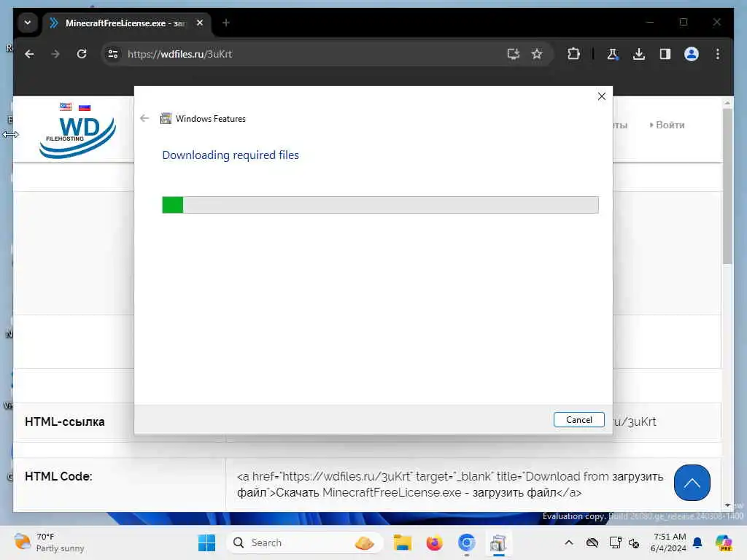Select the MinecraftFreeLicense.exe tab
This screenshot has height=560, width=747.
pos(125,23)
